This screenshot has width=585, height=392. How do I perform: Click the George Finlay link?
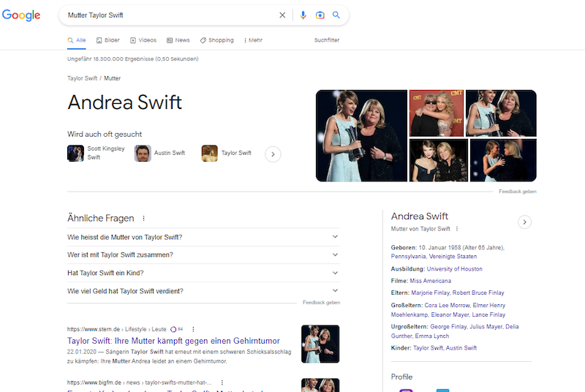[449, 326]
